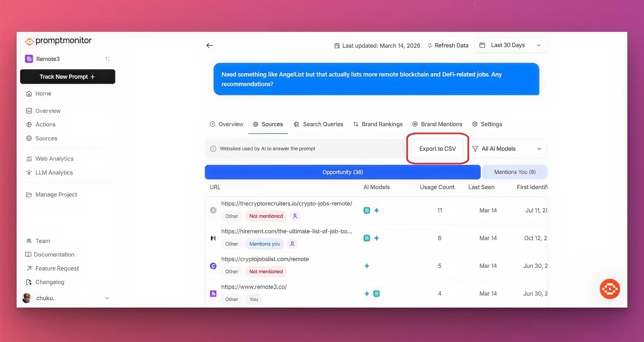Image resolution: width=644 pixels, height=342 pixels.
Task: Click the blue prompt text banner
Action: 376,79
